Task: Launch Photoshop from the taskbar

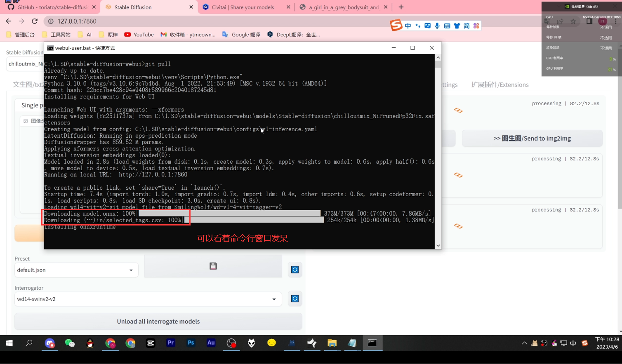Action: click(x=191, y=343)
